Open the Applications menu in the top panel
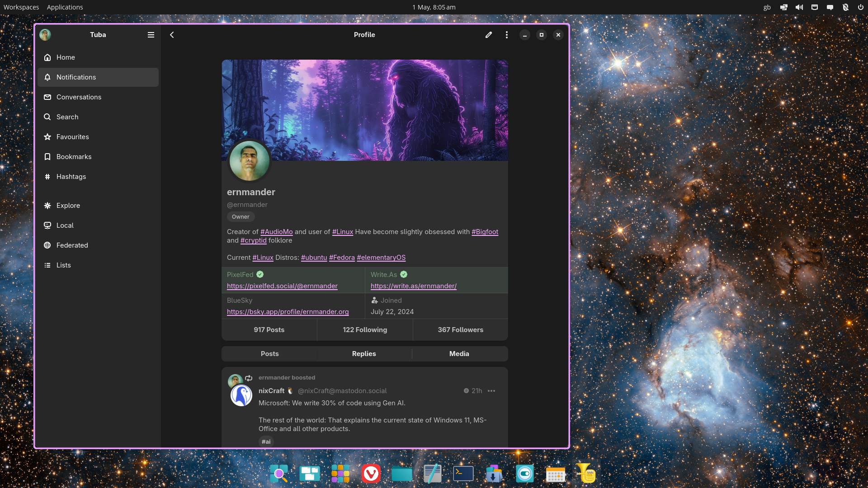Viewport: 868px width, 488px height. [65, 7]
